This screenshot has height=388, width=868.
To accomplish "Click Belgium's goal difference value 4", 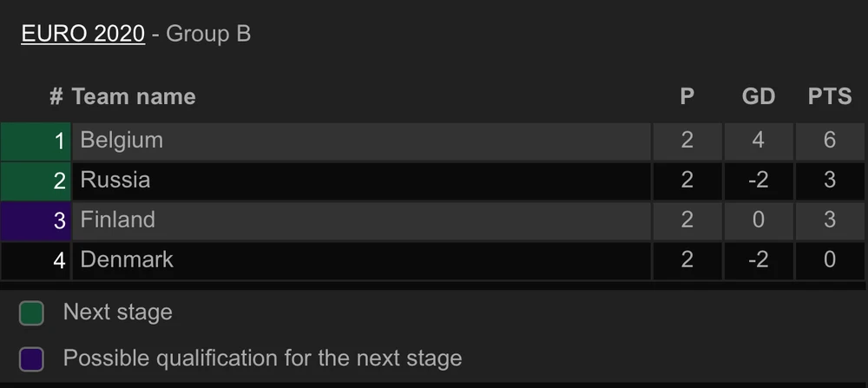I will coord(758,141).
